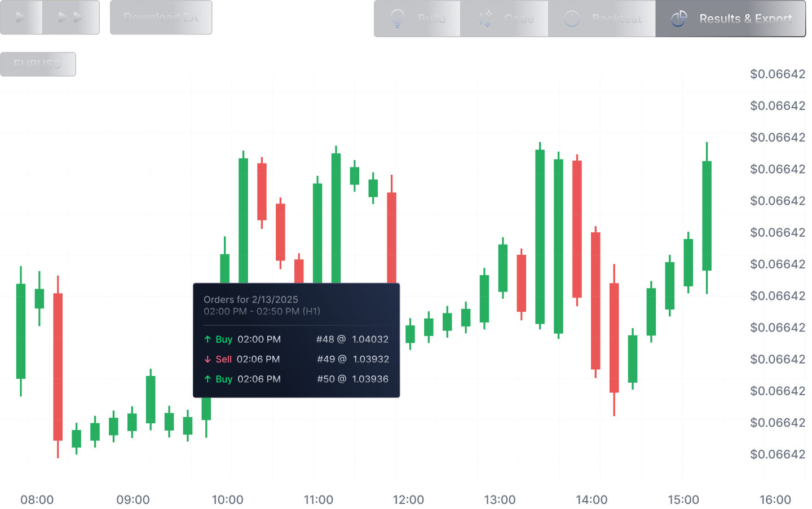Viewport: 812px width, 509px height.
Task: Click the 14:00 time axis label
Action: 592,499
